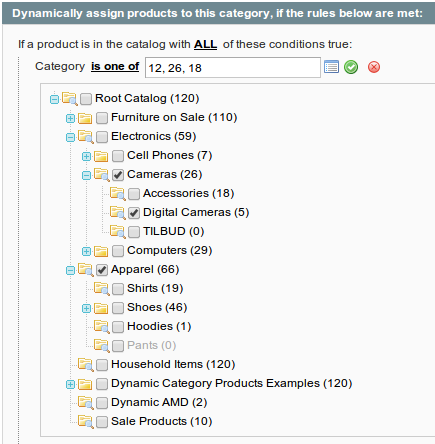
Task: Click the Shoes folder icon
Action: pos(101,308)
